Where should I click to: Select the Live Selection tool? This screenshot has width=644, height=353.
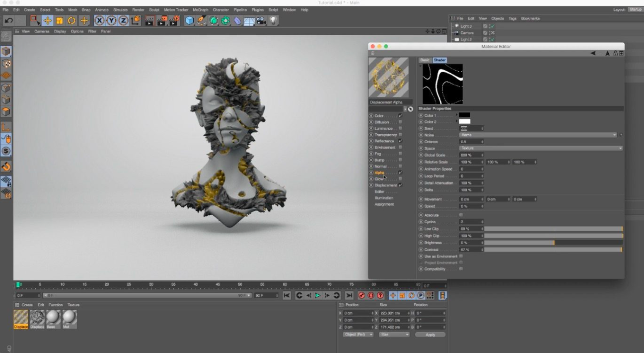35,20
